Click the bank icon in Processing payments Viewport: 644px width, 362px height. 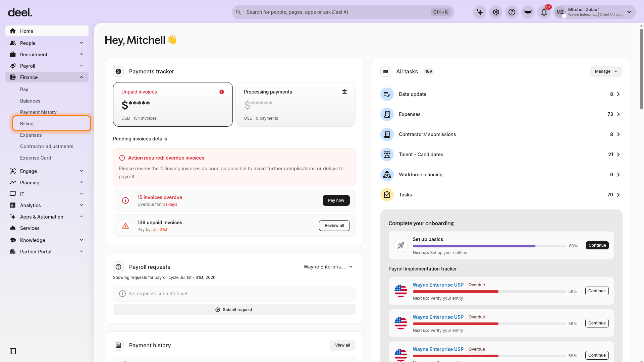click(x=344, y=92)
